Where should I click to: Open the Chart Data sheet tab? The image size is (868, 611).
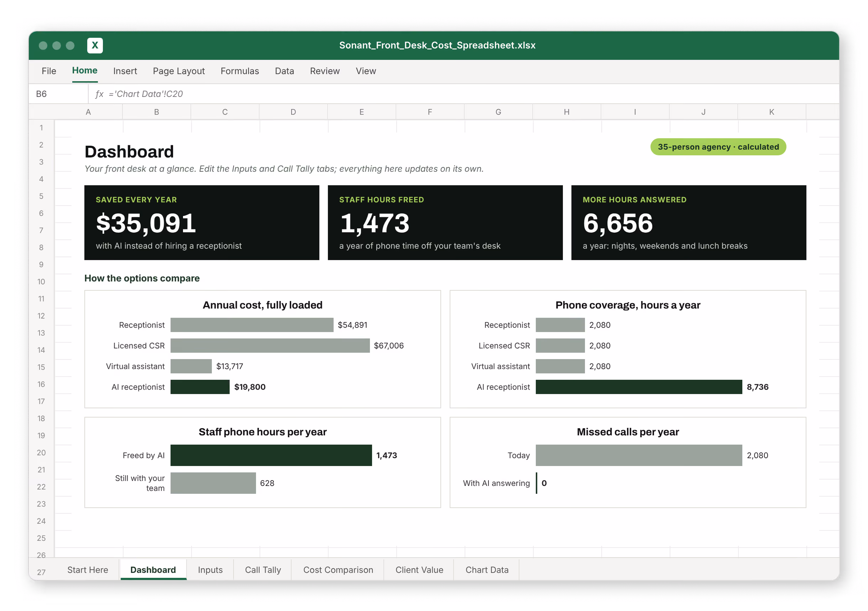point(487,570)
